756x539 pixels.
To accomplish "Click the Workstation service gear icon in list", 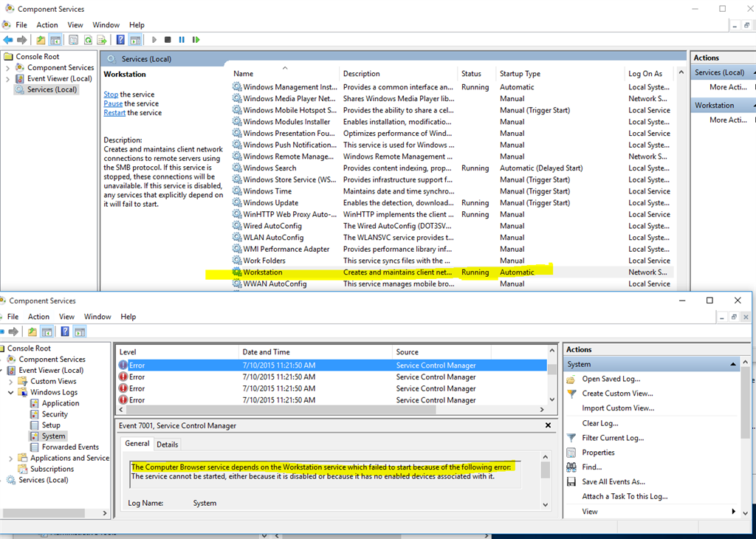I will point(237,272).
